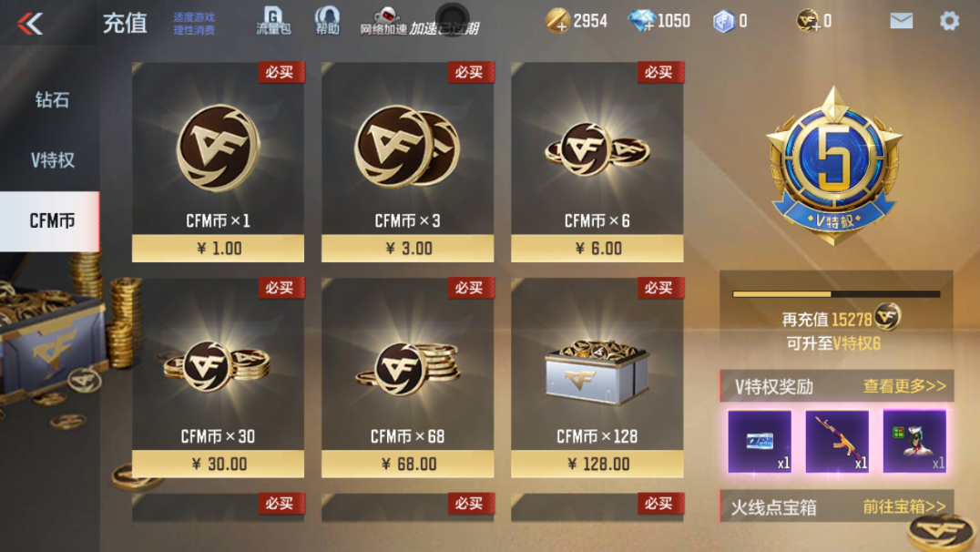The height and width of the screenshot is (552, 980).
Task: Tap the 网络加速 robot accelerator icon
Action: pos(384,21)
